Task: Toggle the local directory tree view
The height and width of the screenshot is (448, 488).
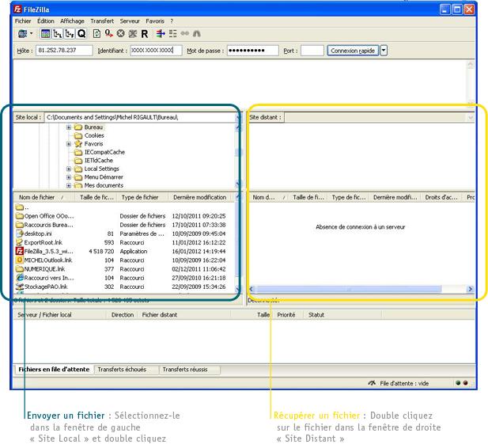Action: click(58, 34)
